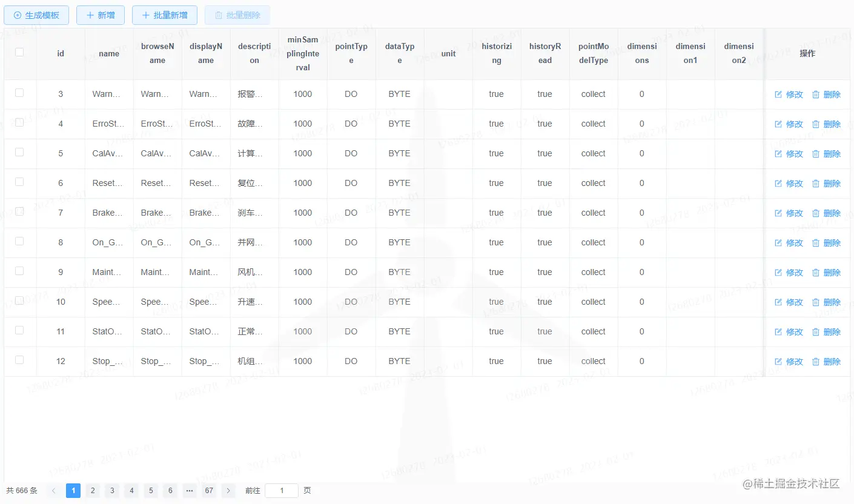Click the trash icon in row id 9
This screenshot has height=504, width=854.
tap(816, 273)
